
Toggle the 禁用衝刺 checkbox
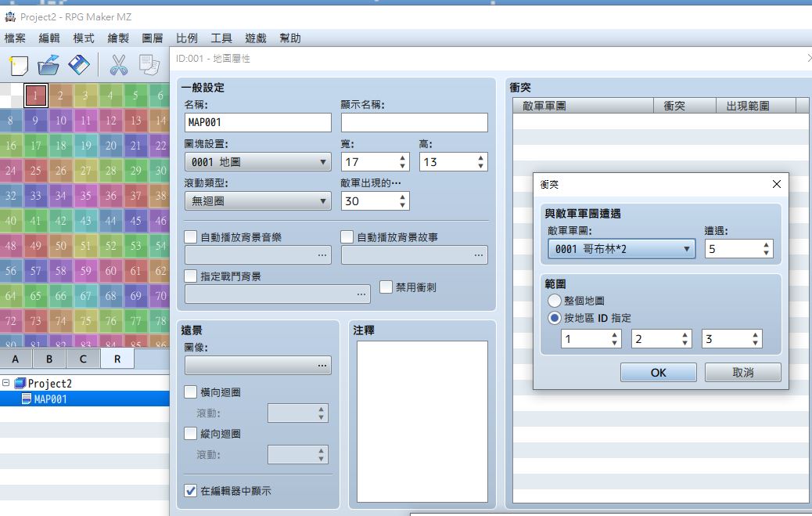click(386, 287)
